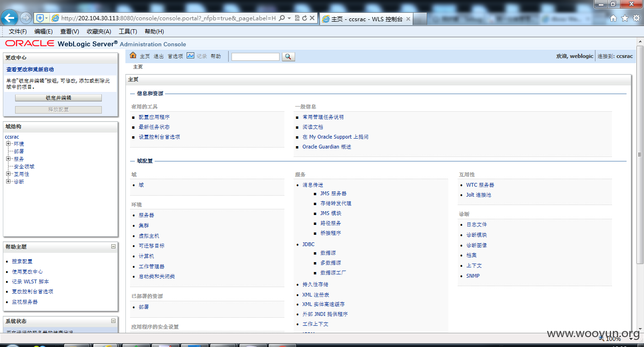The image size is (644, 347).
Task: Open the address bar autocomplete dropdown arrow
Action: point(289,18)
